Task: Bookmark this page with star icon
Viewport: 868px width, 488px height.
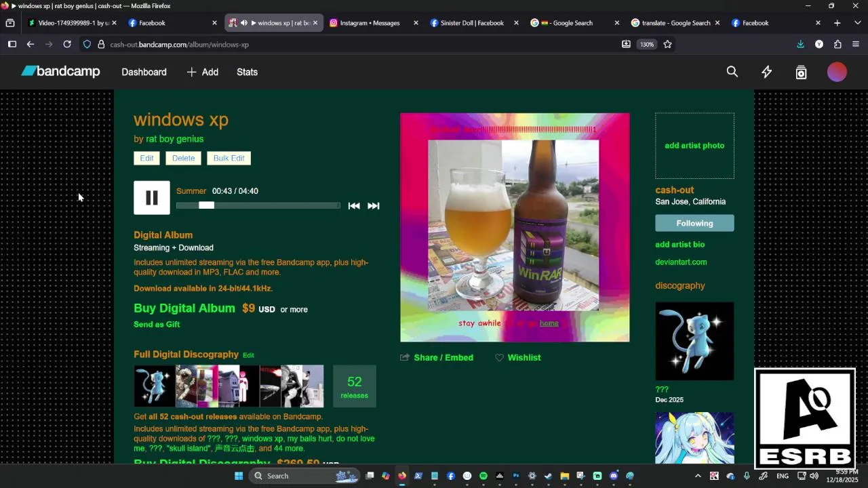Action: 668,44
